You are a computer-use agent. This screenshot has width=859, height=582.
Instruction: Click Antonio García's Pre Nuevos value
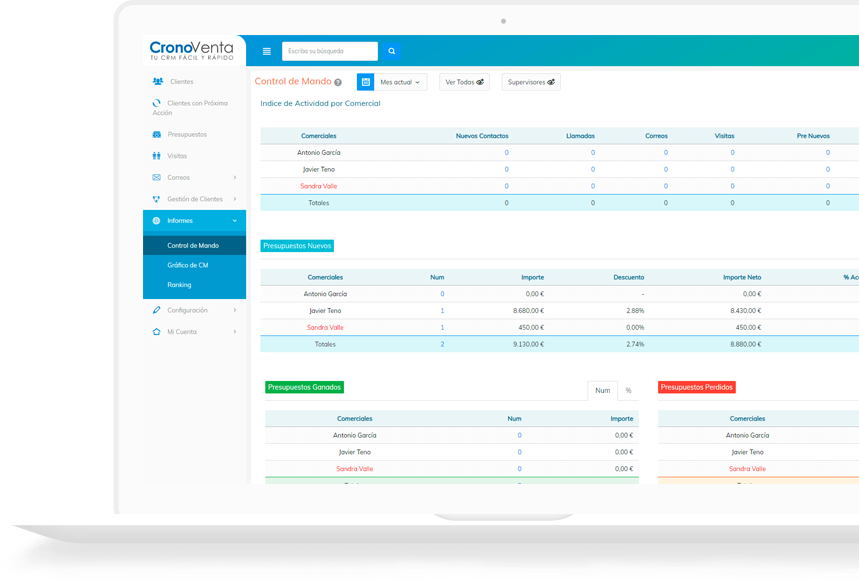[828, 153]
